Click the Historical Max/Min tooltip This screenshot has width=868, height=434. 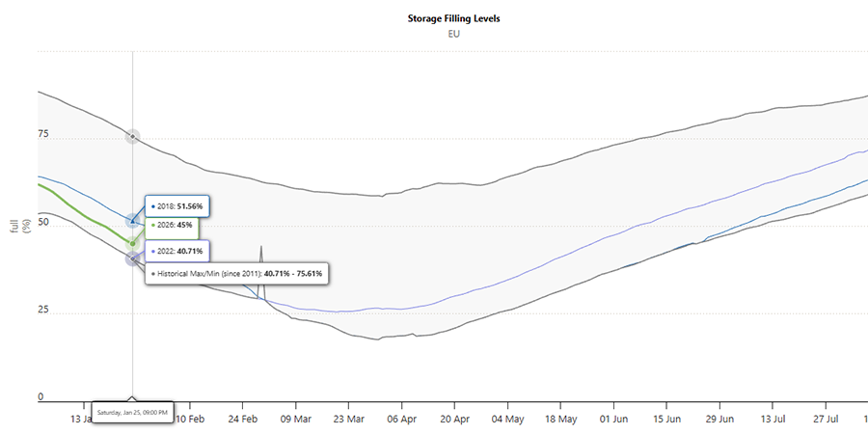[x=238, y=274]
